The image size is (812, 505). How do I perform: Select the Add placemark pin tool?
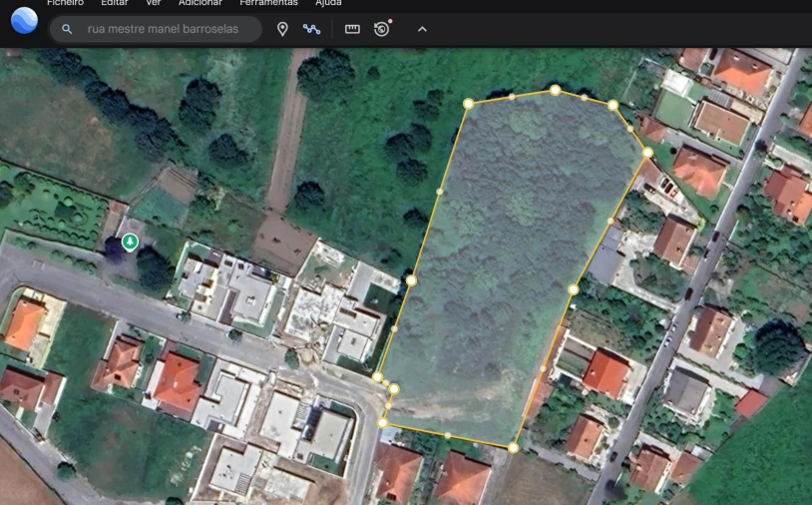pyautogui.click(x=282, y=29)
